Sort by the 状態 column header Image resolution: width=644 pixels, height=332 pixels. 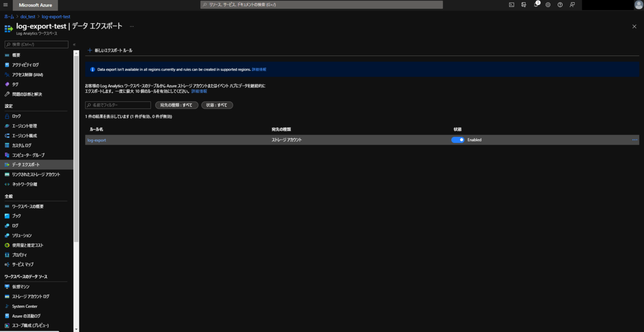click(x=457, y=129)
